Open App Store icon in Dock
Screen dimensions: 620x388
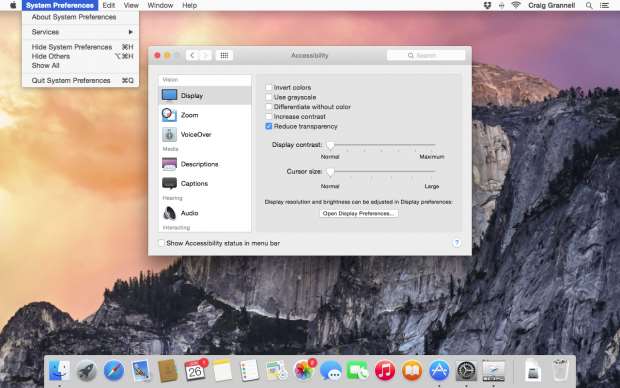[439, 371]
